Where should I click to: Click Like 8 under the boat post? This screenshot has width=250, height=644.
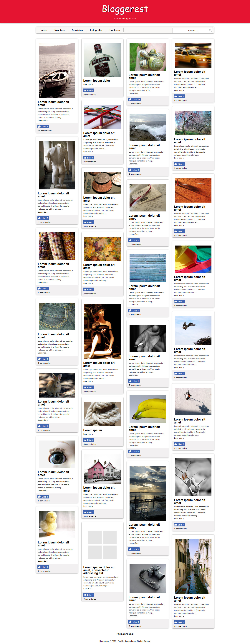43,126
